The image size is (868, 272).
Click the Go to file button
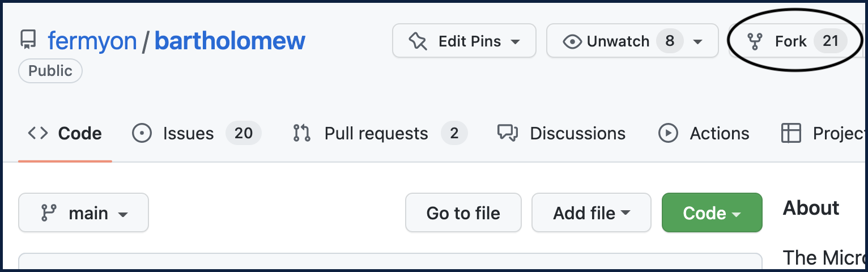pyautogui.click(x=463, y=213)
